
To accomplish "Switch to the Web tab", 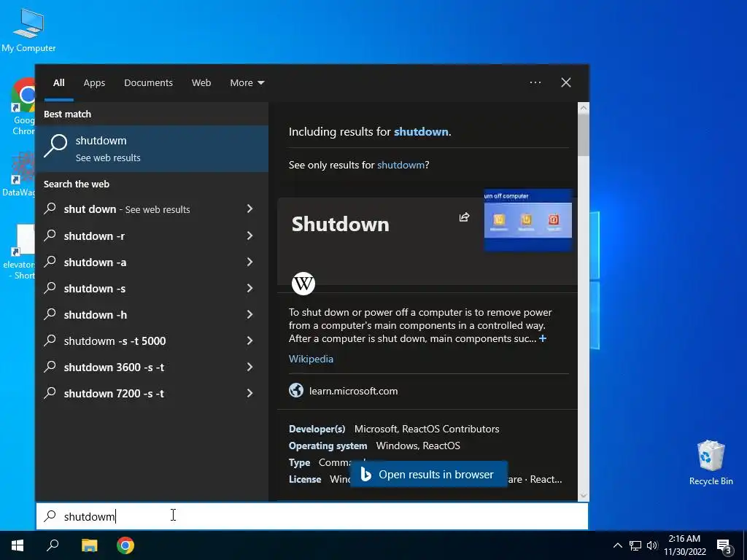I will click(x=201, y=82).
